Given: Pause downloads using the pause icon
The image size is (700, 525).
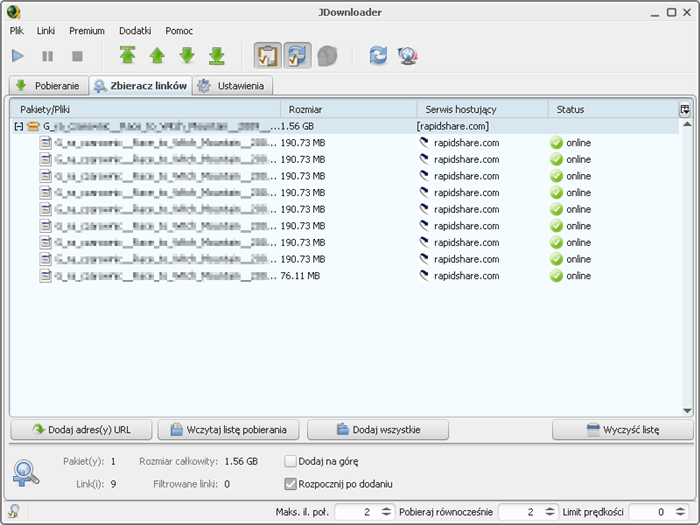Looking at the screenshot, I should pyautogui.click(x=47, y=56).
